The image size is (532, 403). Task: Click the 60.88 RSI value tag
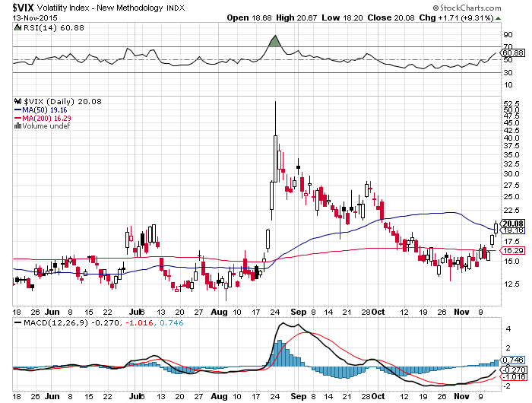pyautogui.click(x=514, y=52)
